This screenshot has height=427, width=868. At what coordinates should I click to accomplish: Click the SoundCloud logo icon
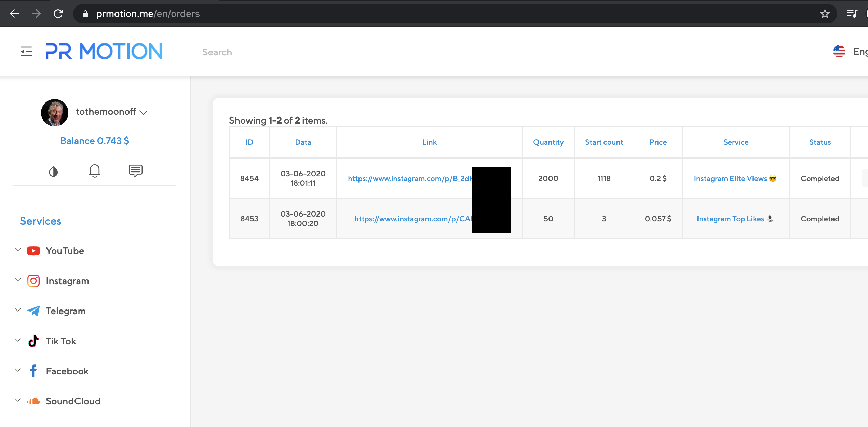point(33,401)
